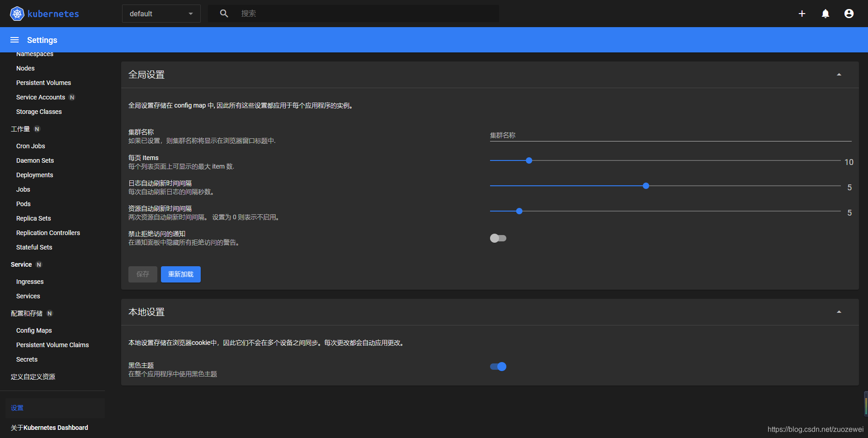Open Cron Jobs in the sidebar
This screenshot has height=438, width=868.
pyautogui.click(x=31, y=146)
